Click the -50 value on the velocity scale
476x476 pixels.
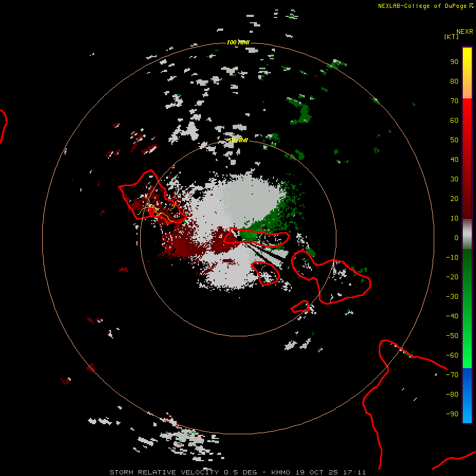click(x=452, y=336)
